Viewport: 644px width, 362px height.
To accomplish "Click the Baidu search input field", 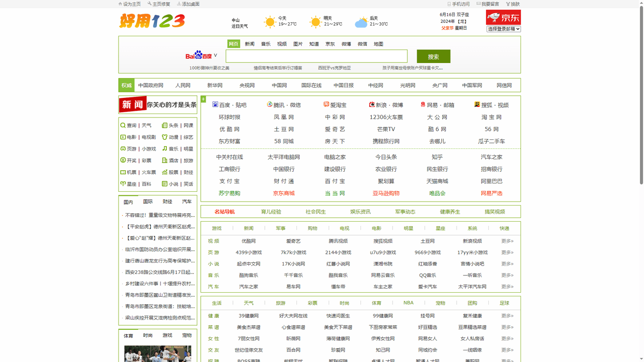I will pos(317,56).
